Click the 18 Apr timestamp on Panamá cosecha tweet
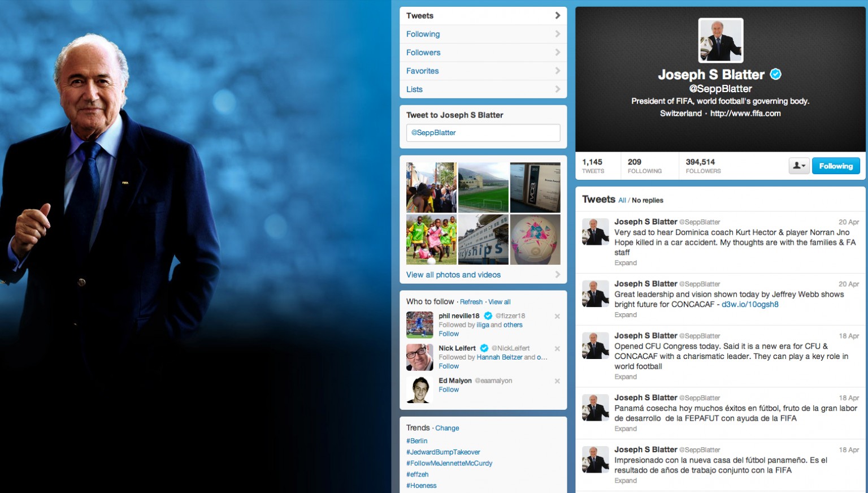 849,398
